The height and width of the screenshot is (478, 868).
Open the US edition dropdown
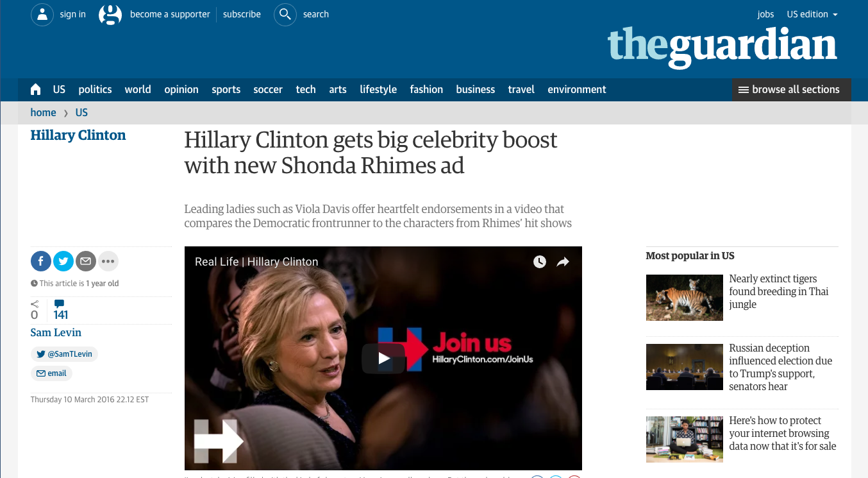pyautogui.click(x=812, y=14)
